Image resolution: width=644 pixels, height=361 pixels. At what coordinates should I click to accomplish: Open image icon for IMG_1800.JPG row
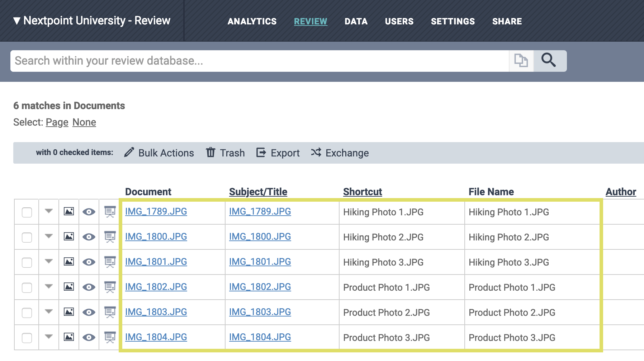click(69, 236)
